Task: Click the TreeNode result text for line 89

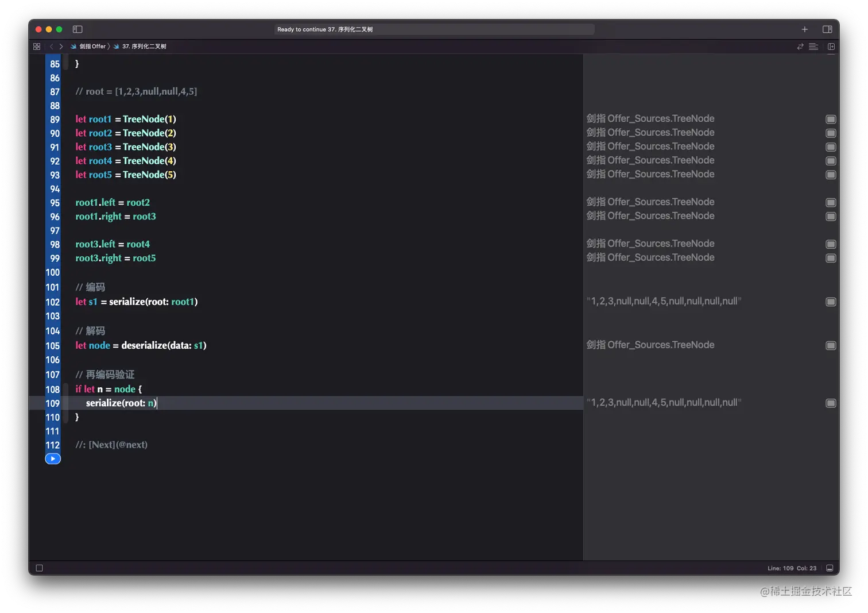Action: (650, 118)
